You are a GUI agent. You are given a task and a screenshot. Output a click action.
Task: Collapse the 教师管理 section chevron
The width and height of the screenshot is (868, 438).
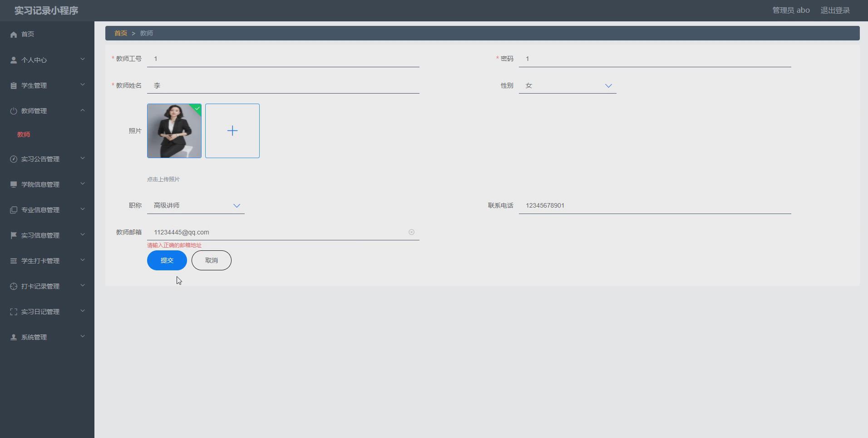tap(82, 110)
